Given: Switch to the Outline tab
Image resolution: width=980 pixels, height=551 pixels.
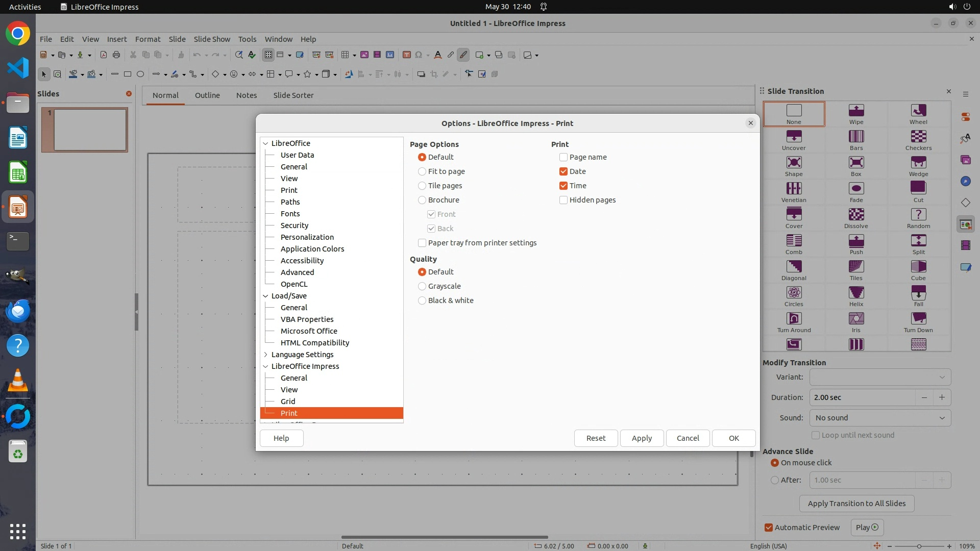Looking at the screenshot, I should coord(207,95).
